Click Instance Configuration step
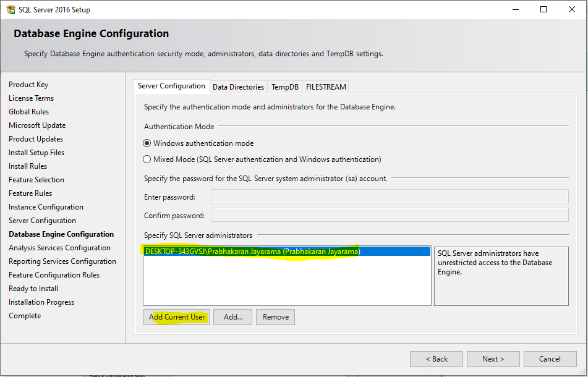 click(46, 207)
